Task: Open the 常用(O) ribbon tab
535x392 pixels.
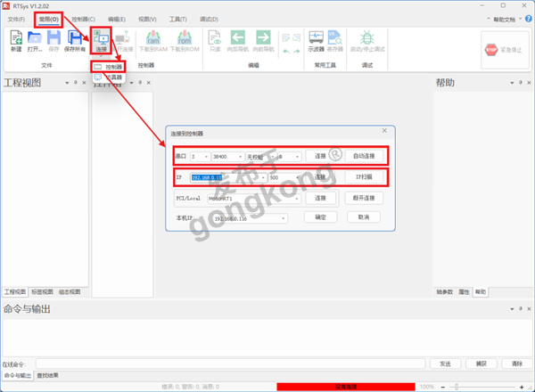Action: click(x=48, y=19)
